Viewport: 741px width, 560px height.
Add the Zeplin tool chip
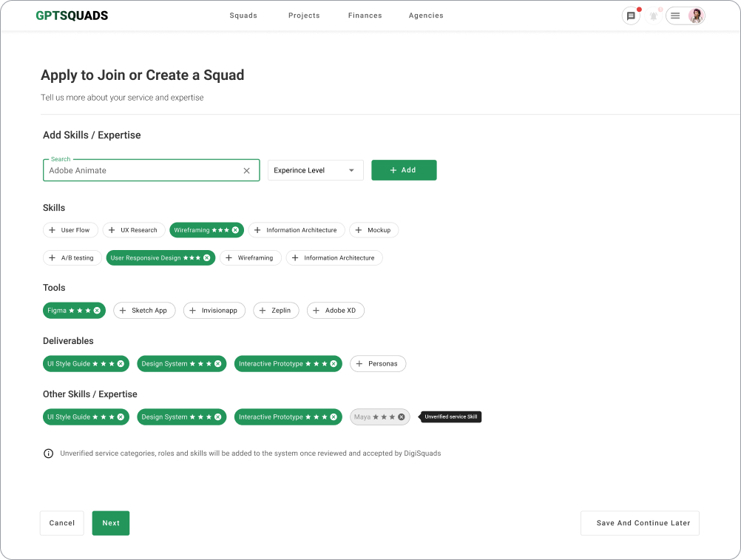[276, 311]
